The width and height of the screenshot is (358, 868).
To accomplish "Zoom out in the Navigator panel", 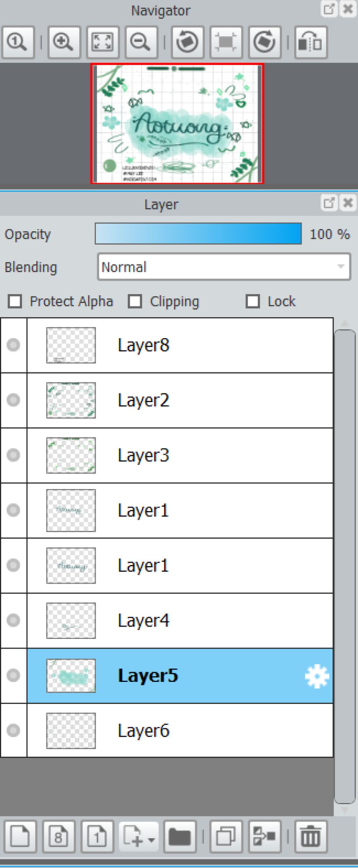I will pyautogui.click(x=141, y=42).
